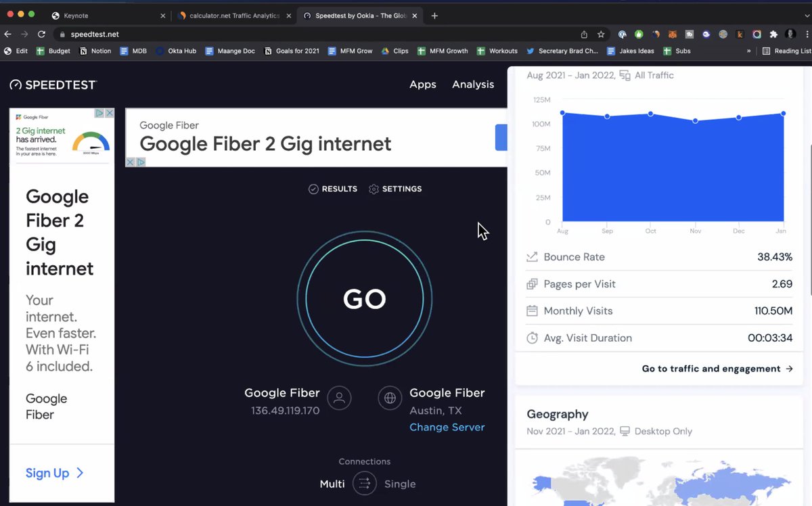
Task: Click the AdChoices icon on sidebar ad
Action: click(99, 113)
